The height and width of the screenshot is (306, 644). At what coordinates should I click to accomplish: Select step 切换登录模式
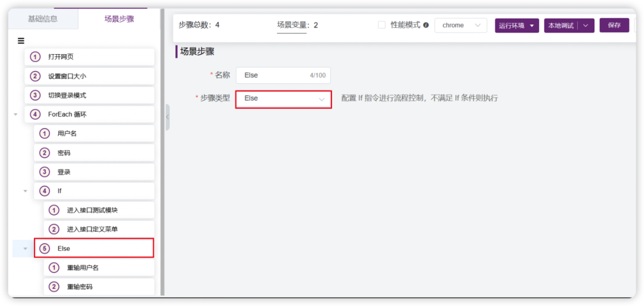point(89,95)
